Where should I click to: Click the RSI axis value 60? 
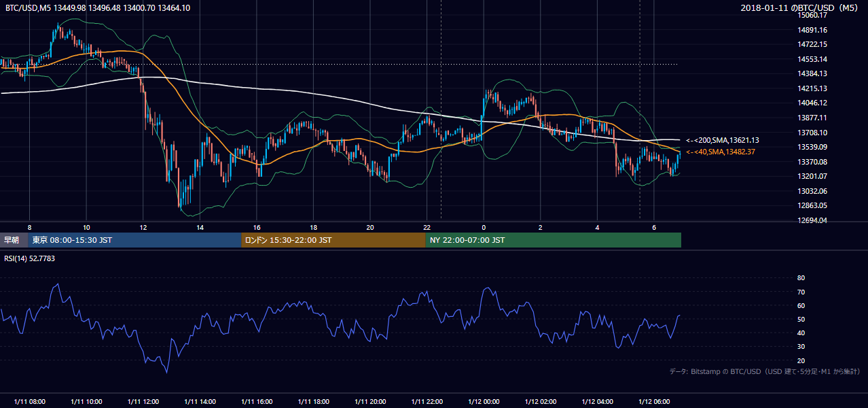pos(801,305)
